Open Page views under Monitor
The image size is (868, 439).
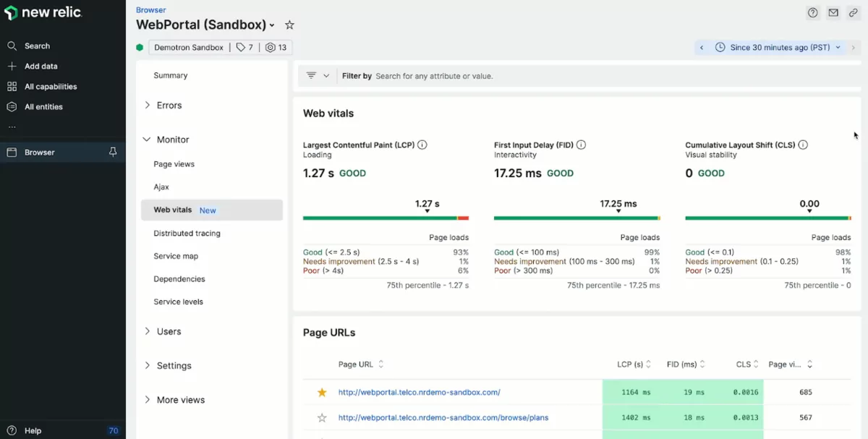point(174,164)
